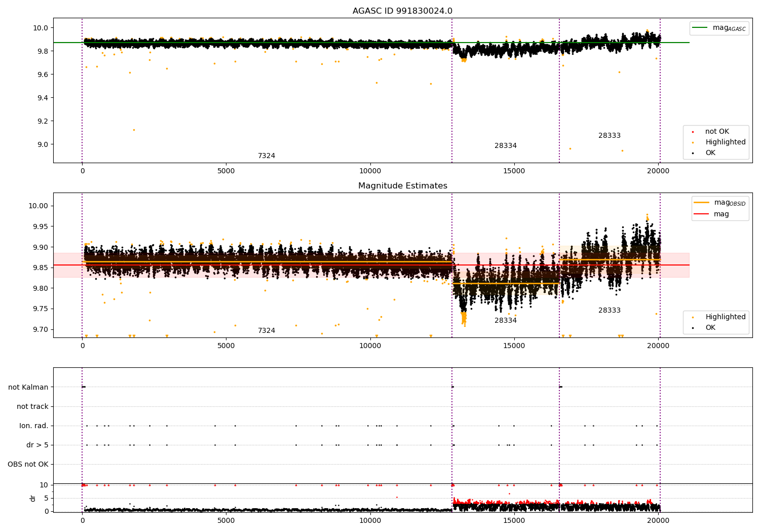Click the 9.75 y-tick in the middle plot

(41, 309)
